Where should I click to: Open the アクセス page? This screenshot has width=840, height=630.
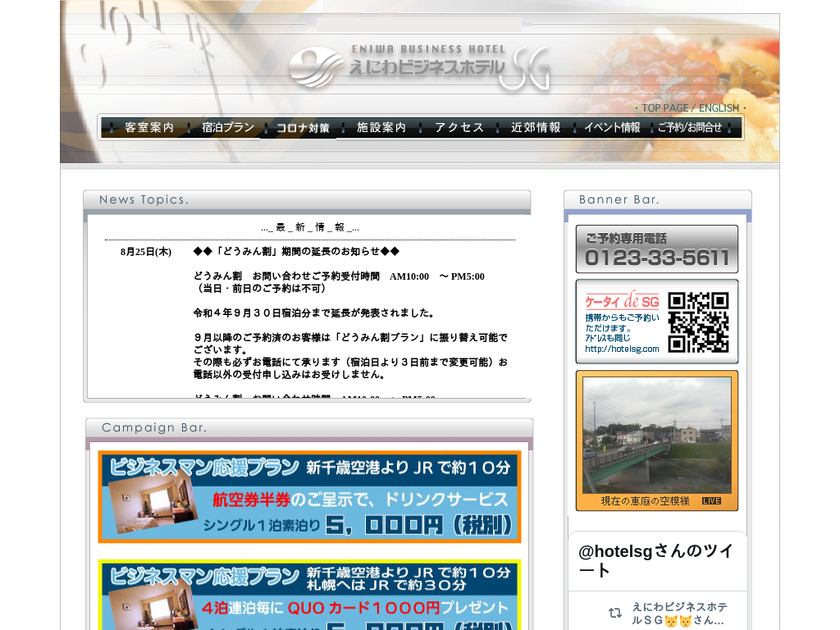pyautogui.click(x=459, y=127)
